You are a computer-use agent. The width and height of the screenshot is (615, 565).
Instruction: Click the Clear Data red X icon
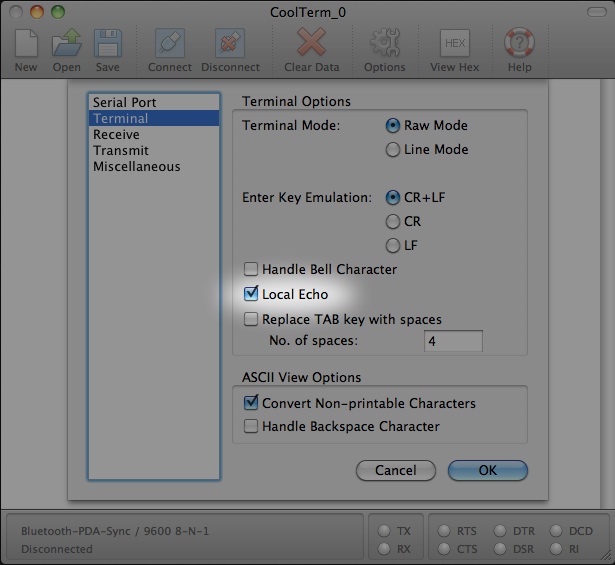311,42
